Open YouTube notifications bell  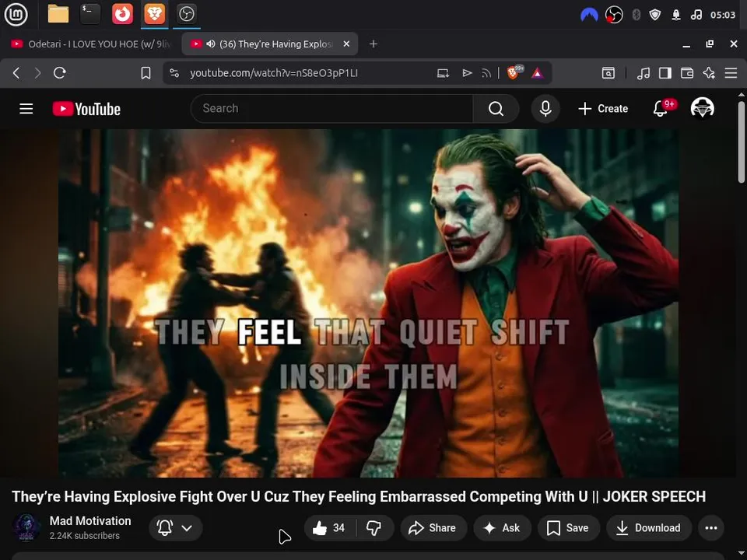pyautogui.click(x=661, y=109)
